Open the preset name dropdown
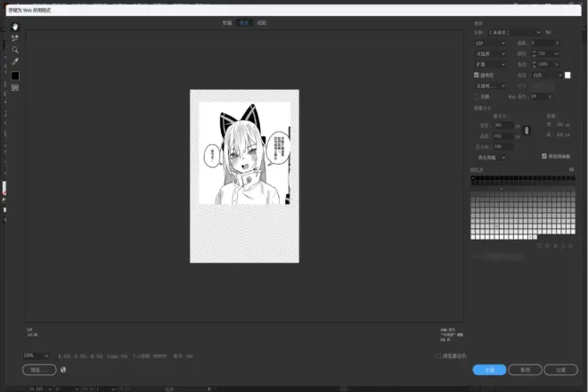The image size is (588, 392). pos(514,33)
